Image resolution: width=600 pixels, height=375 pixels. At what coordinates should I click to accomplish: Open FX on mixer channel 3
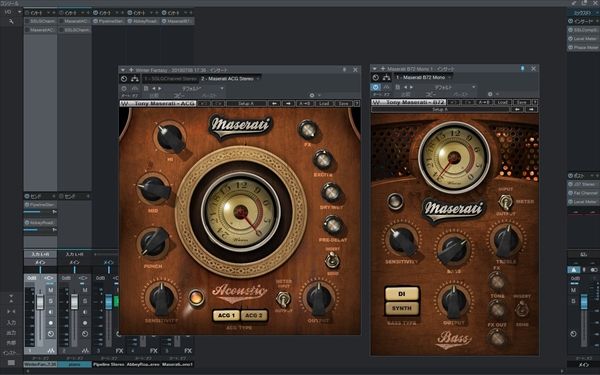click(x=119, y=351)
